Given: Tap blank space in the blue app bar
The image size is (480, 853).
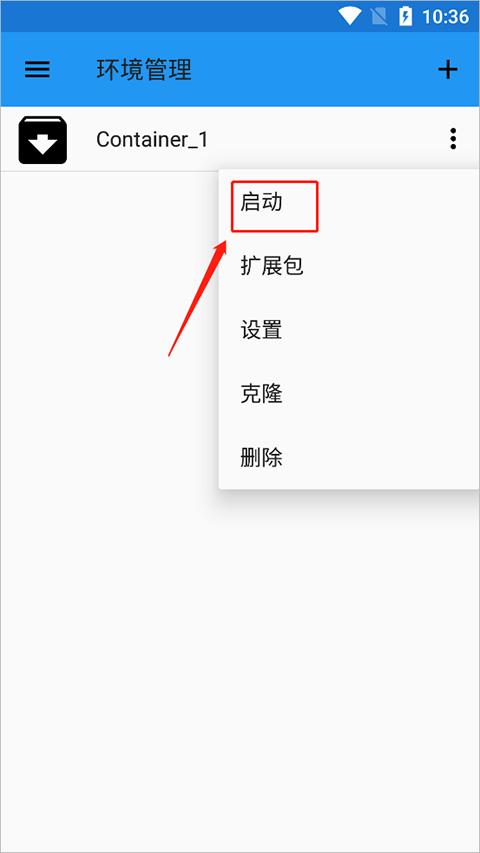Looking at the screenshot, I should click(x=316, y=69).
